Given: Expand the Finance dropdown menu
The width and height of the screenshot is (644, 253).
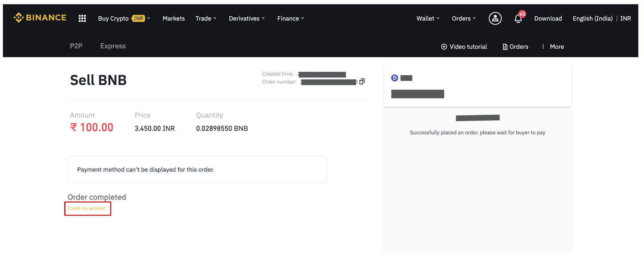Looking at the screenshot, I should point(291,19).
